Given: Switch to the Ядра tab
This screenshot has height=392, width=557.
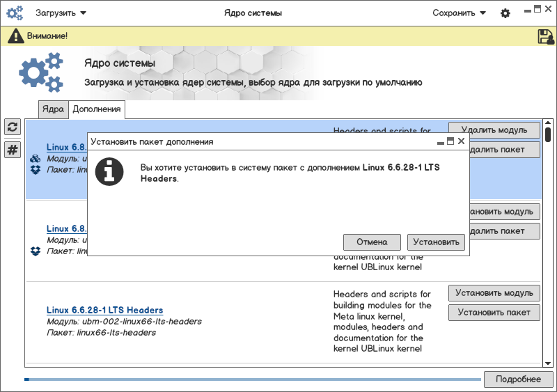Looking at the screenshot, I should (x=53, y=109).
